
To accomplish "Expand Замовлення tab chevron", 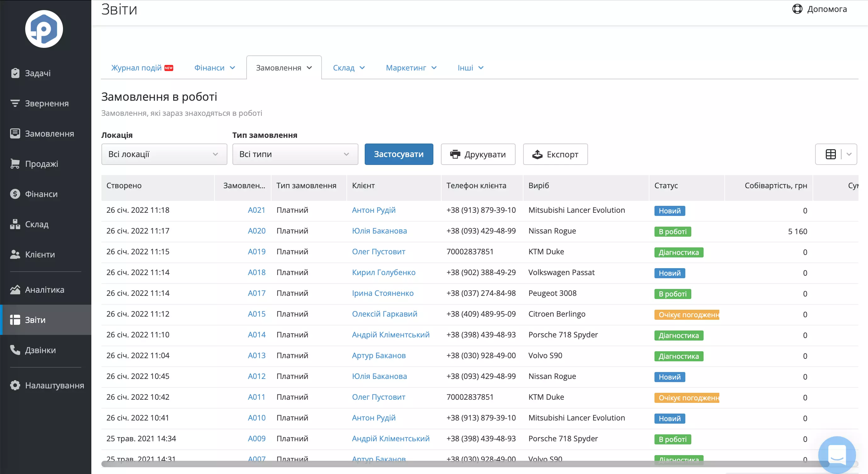I will (309, 68).
